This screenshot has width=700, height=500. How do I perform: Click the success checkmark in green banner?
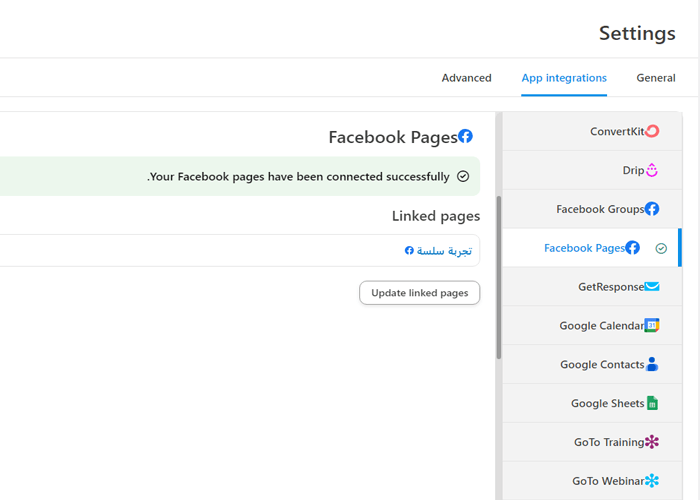(463, 177)
